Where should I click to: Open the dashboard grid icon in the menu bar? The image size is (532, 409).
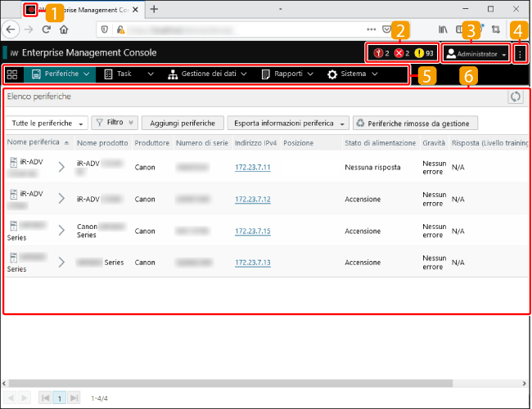click(12, 74)
